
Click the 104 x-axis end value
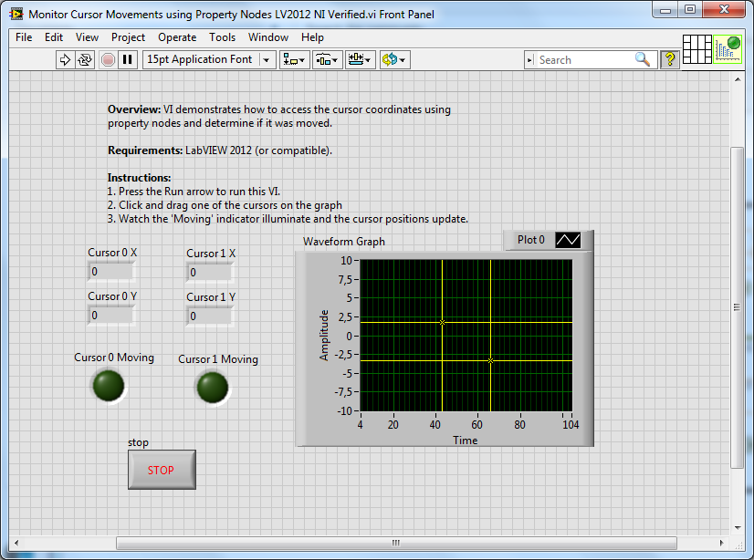coord(571,425)
